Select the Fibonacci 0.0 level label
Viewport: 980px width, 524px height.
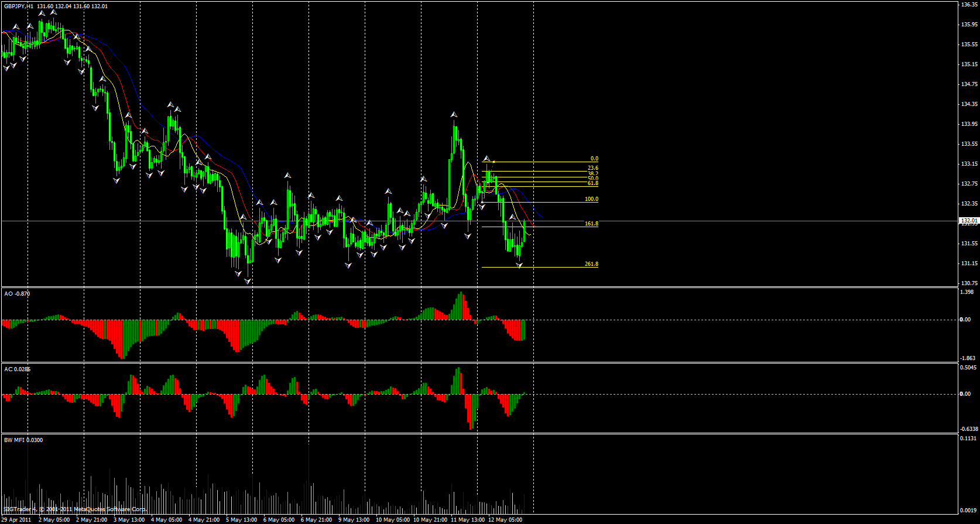point(594,159)
